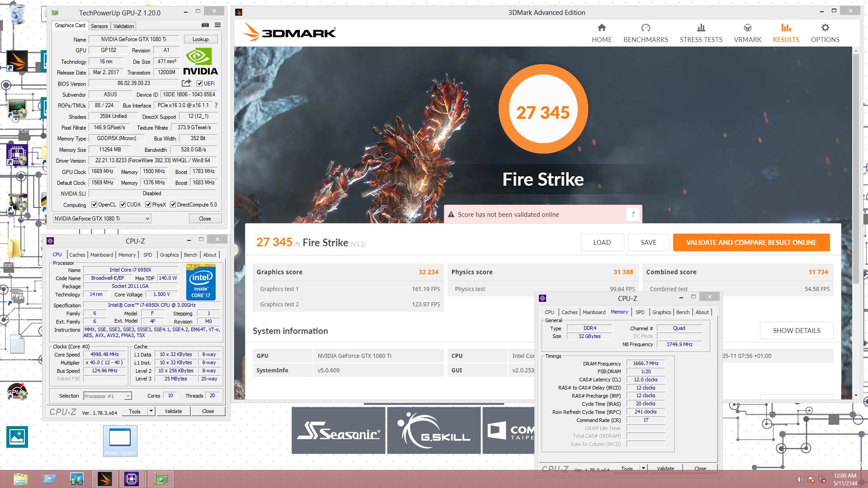Go to 3DMark Home
868x488 pixels.
(x=602, y=33)
